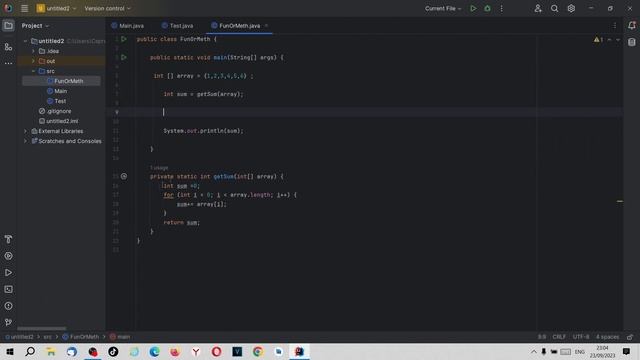Show hidden system tray icons chevron

pyautogui.click(x=534, y=351)
